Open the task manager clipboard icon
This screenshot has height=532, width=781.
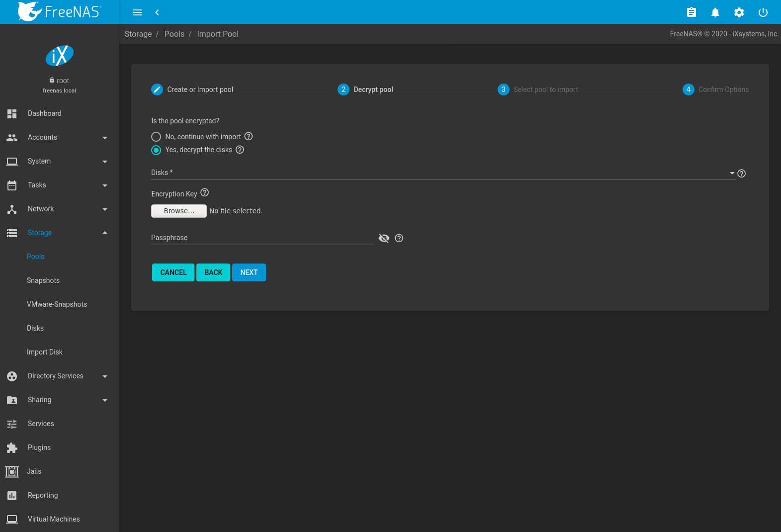[691, 12]
